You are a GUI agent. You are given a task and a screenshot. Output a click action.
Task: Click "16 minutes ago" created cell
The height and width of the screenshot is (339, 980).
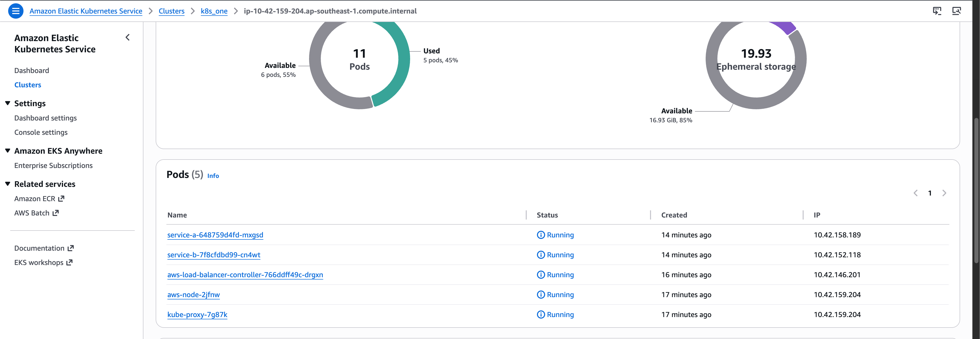(x=686, y=275)
